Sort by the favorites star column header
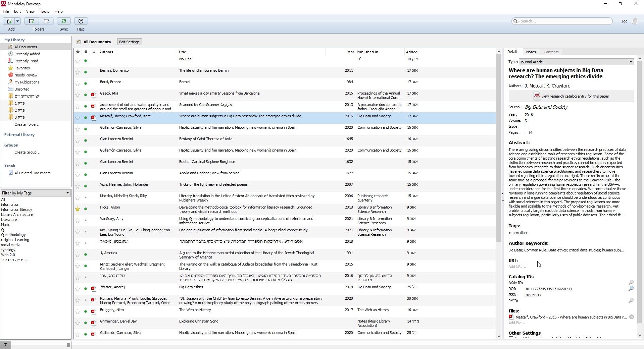 coord(78,52)
